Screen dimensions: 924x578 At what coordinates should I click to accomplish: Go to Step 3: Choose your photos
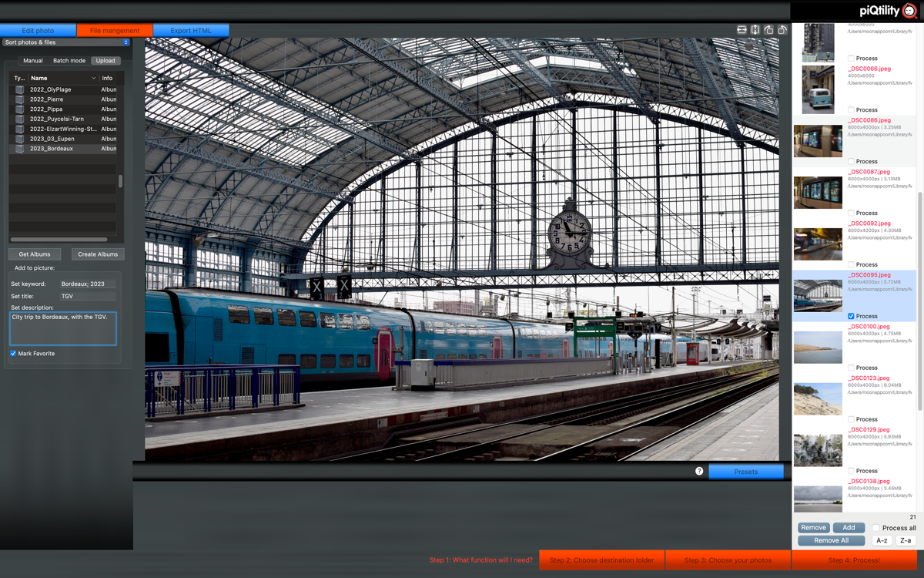coord(728,560)
